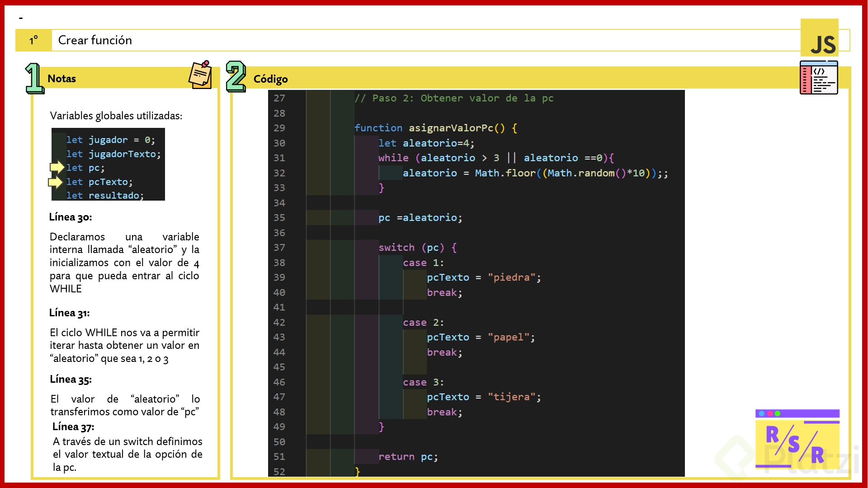Viewport: 868px width, 488px height.
Task: Click 'function asignarValorPc()' declaration
Action: 436,128
